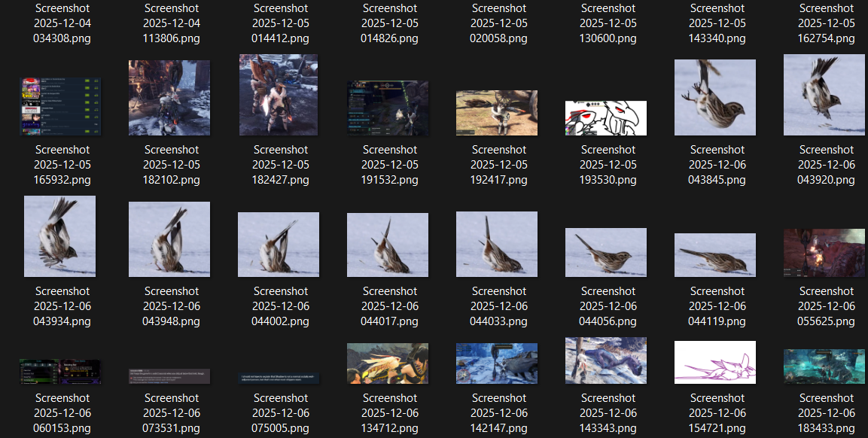
Task: Click the file name Screenshot 2025-12-05 182427.png
Action: pyautogui.click(x=281, y=165)
